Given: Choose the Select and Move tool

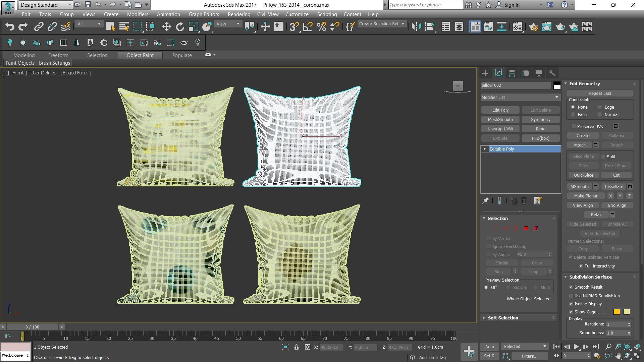Looking at the screenshot, I should pyautogui.click(x=166, y=27).
